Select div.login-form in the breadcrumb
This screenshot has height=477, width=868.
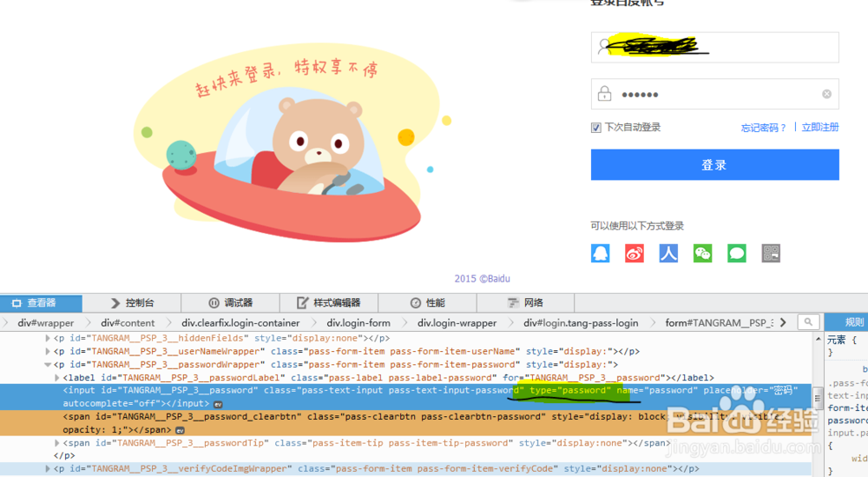358,322
